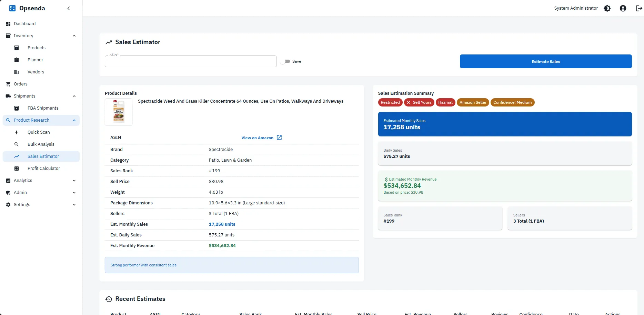The width and height of the screenshot is (644, 315).
Task: Click the Estimate Sales button
Action: [546, 61]
